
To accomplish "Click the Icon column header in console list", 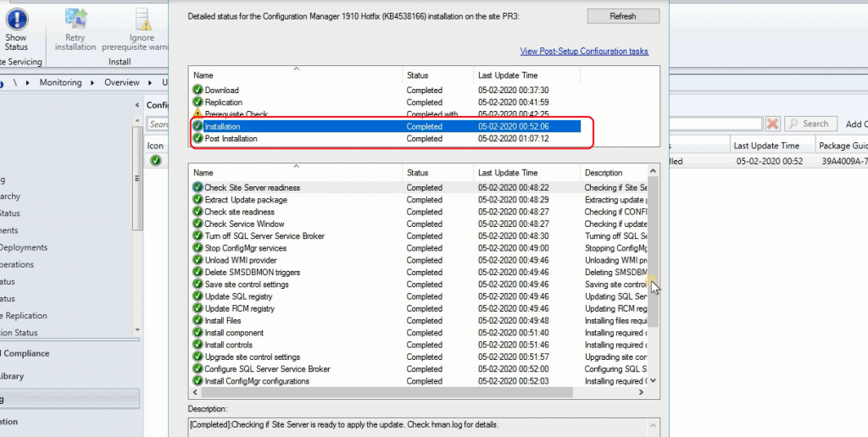I will [156, 146].
